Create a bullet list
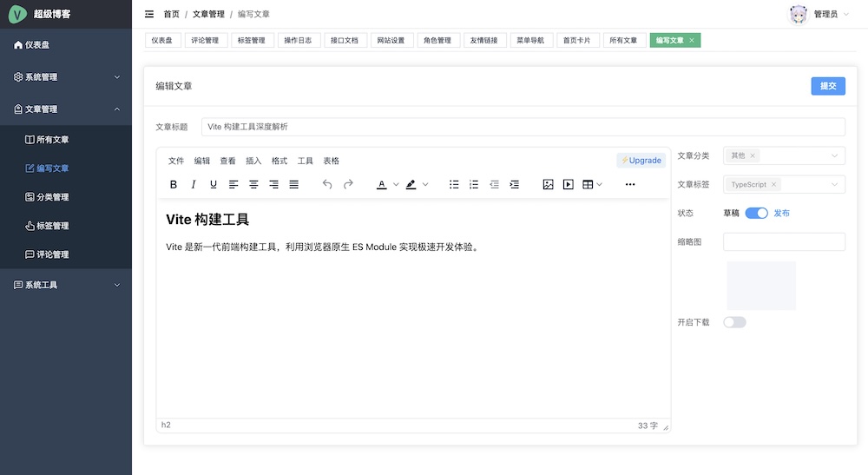The width and height of the screenshot is (868, 475). pos(454,184)
